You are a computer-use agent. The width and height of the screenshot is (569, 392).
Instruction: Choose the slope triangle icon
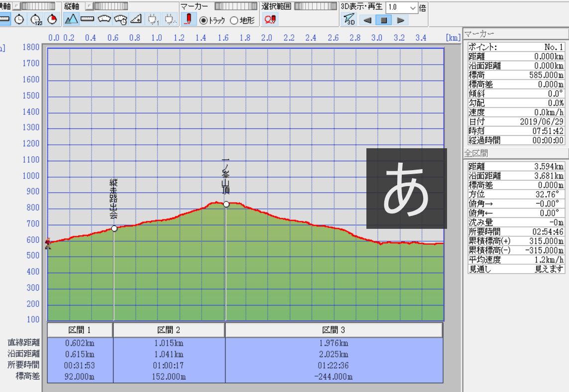click(136, 19)
